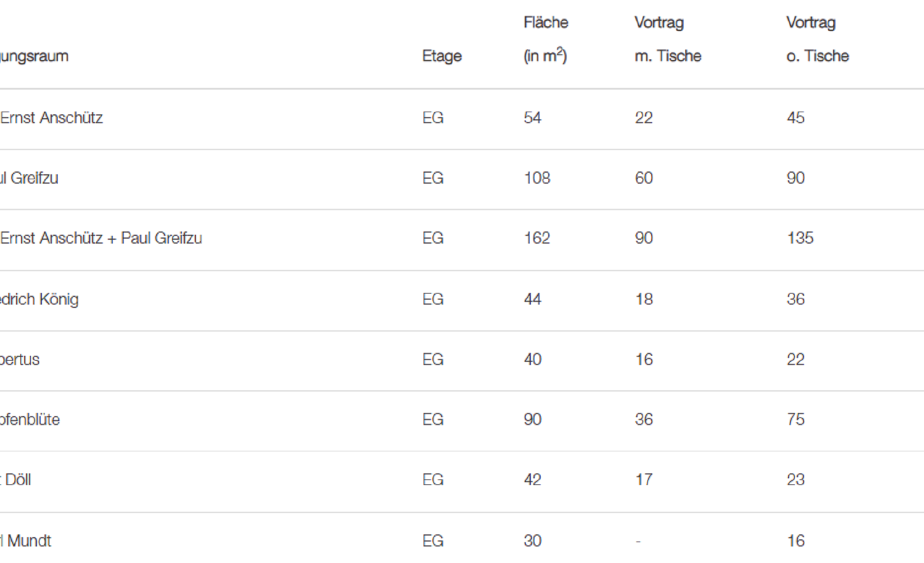Select the 60 seating value for Paul Greifzu
Screen dimensions: 924x563
(643, 178)
